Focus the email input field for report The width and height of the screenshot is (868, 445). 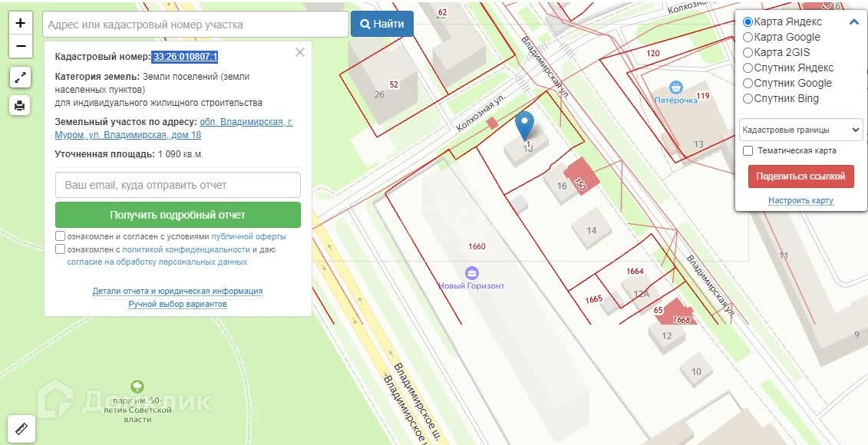[x=178, y=185]
